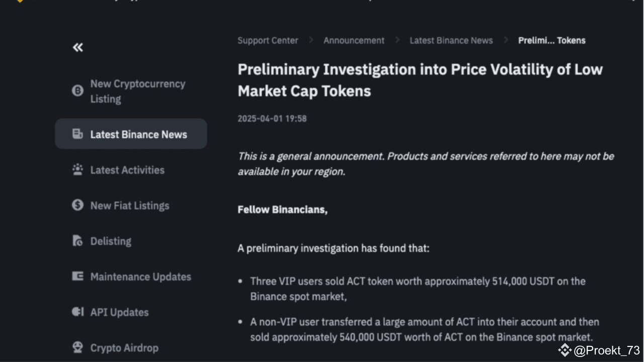This screenshot has height=362, width=644.
Task: Click the Prelimi... Tokens breadcrumb item
Action: pos(552,40)
